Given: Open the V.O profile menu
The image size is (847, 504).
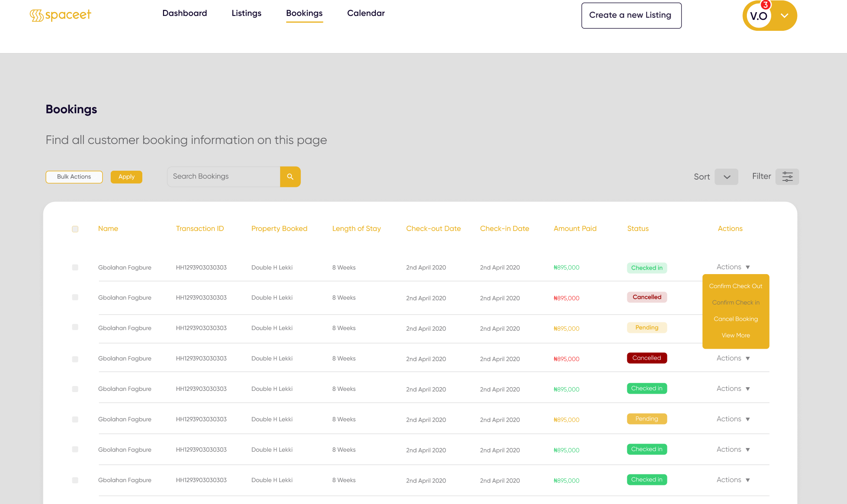Looking at the screenshot, I should click(x=769, y=16).
